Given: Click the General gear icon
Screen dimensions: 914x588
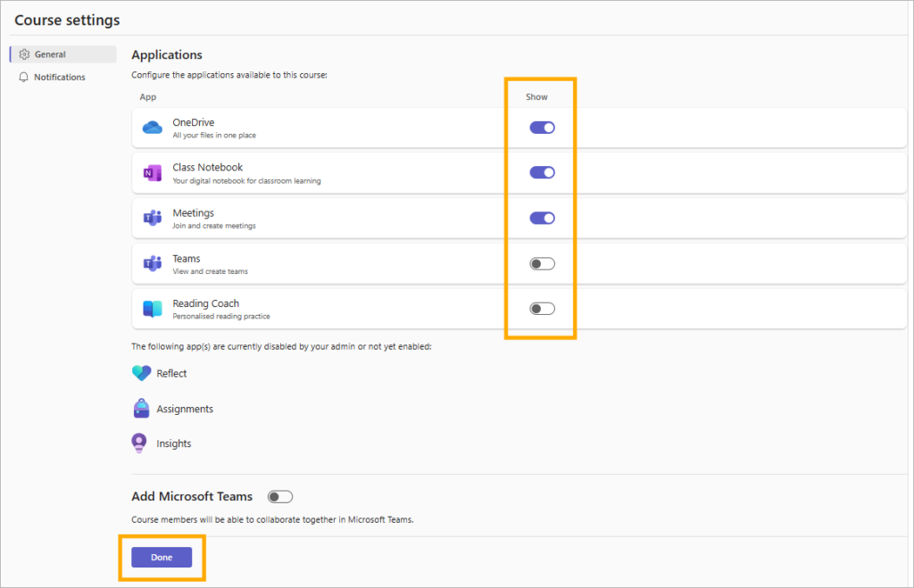Looking at the screenshot, I should tap(24, 54).
